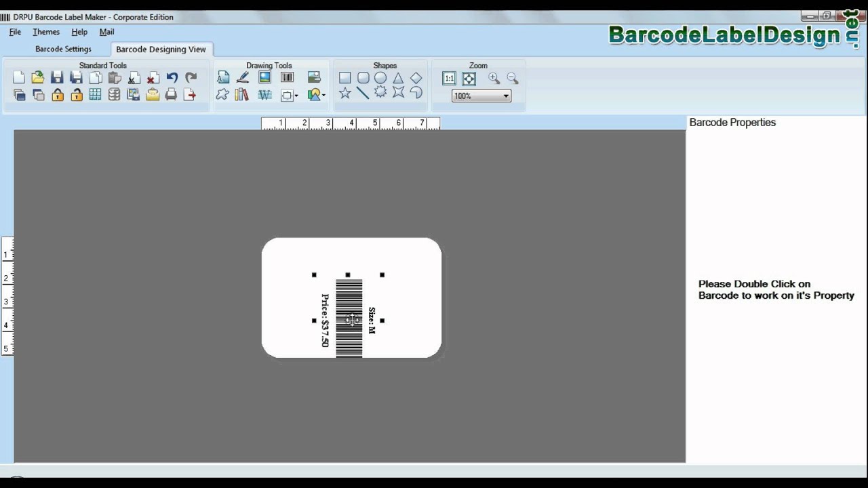Click the horizontal ruler above the canvas

(351, 123)
